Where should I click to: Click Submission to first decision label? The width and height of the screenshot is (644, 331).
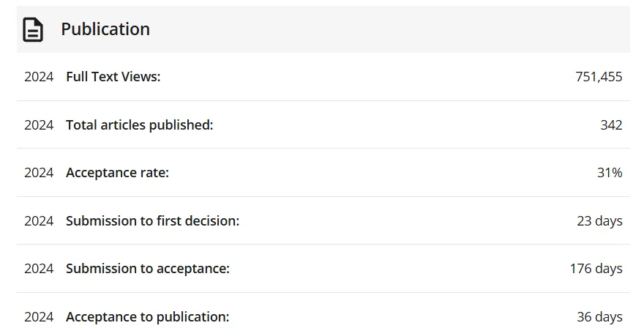153,221
